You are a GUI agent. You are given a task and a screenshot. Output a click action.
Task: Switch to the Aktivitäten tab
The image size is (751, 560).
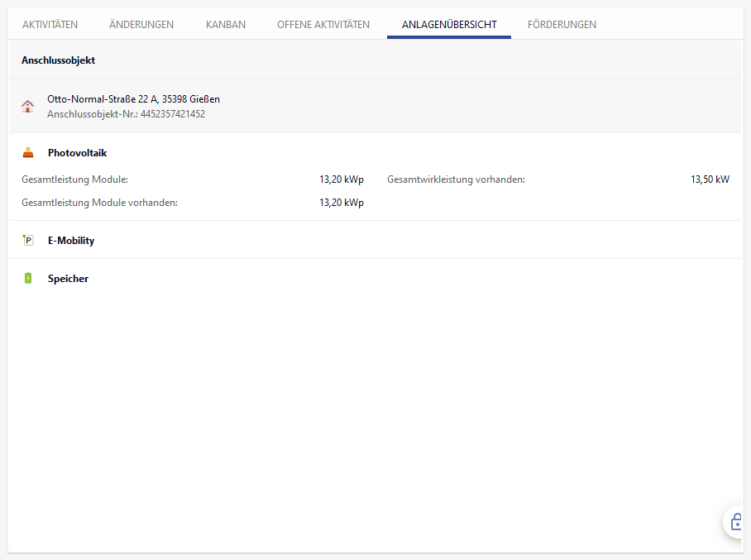click(x=50, y=25)
